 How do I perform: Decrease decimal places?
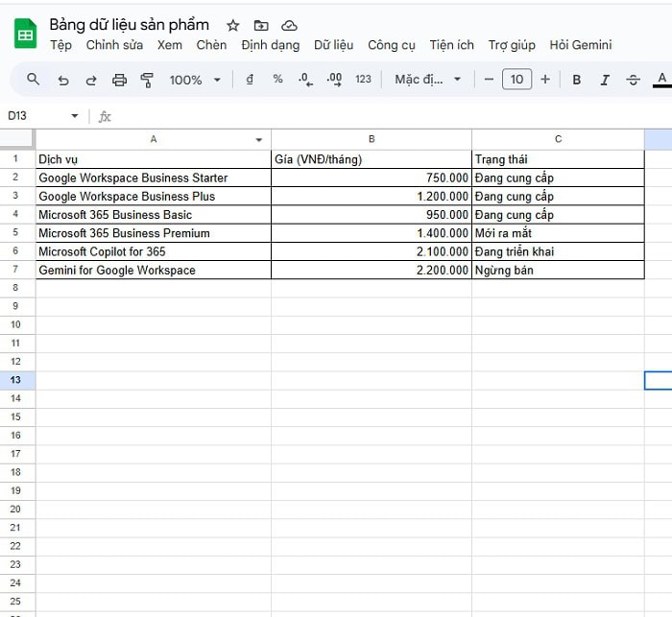[x=305, y=80]
